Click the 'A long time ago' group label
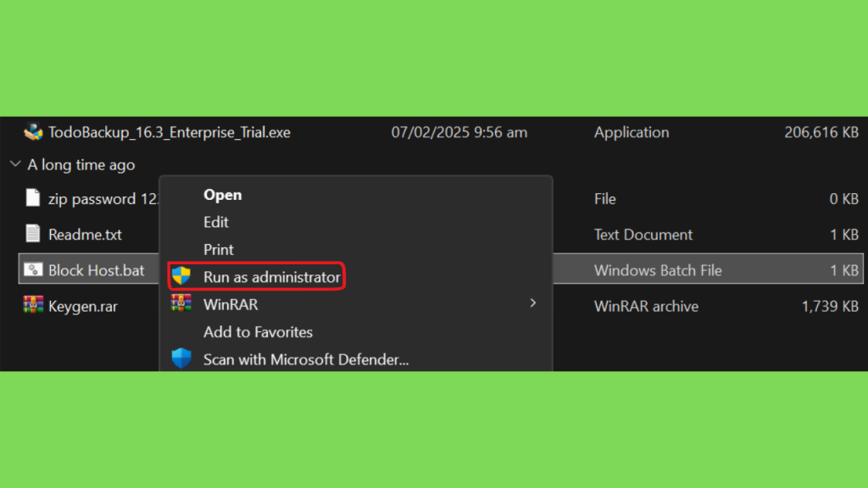The height and width of the screenshot is (488, 868). (81, 165)
